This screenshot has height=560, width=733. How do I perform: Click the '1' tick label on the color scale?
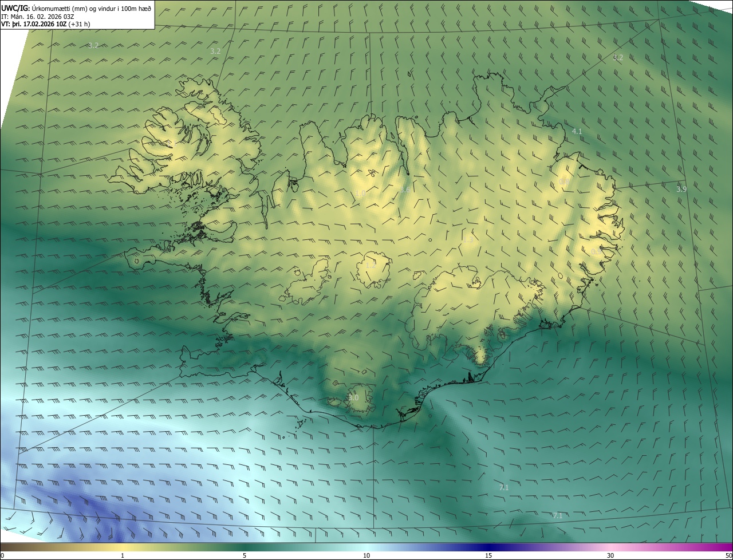coord(123,555)
